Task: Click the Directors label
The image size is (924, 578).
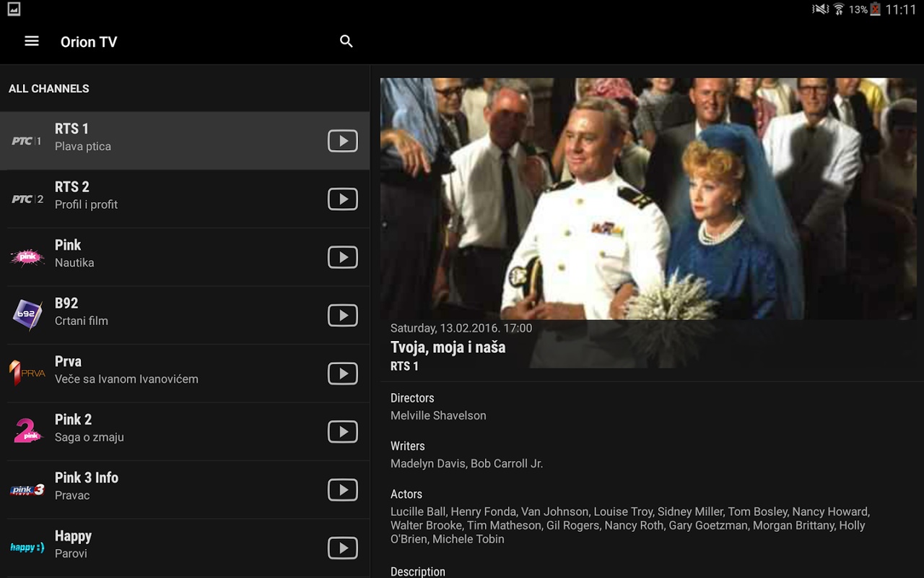Action: click(412, 398)
